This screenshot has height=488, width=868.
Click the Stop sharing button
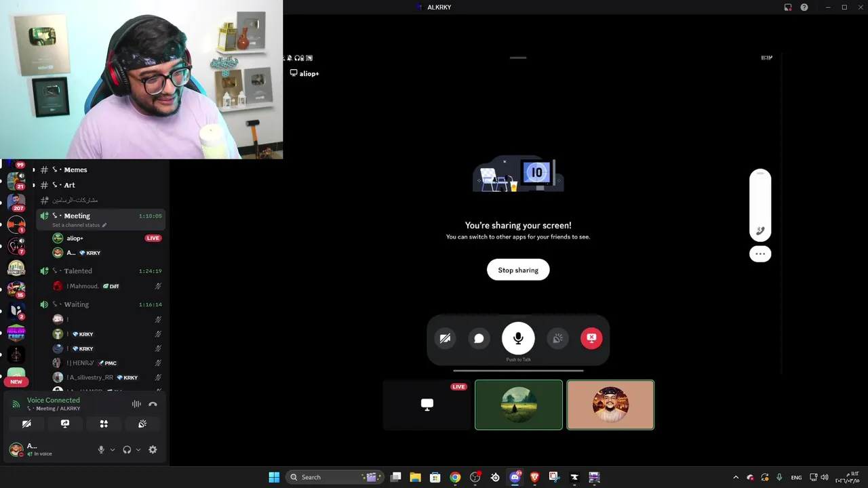click(518, 270)
